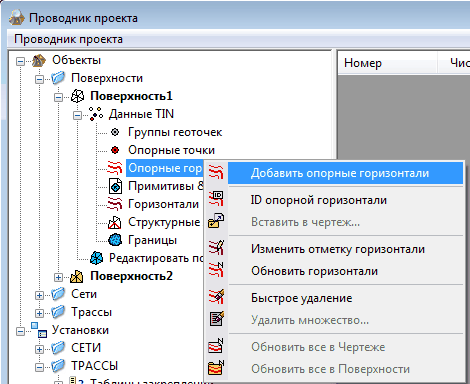Click the Проводник проекта title bar icon
Image resolution: width=470 pixels, height=384 pixels.
[x=17, y=18]
